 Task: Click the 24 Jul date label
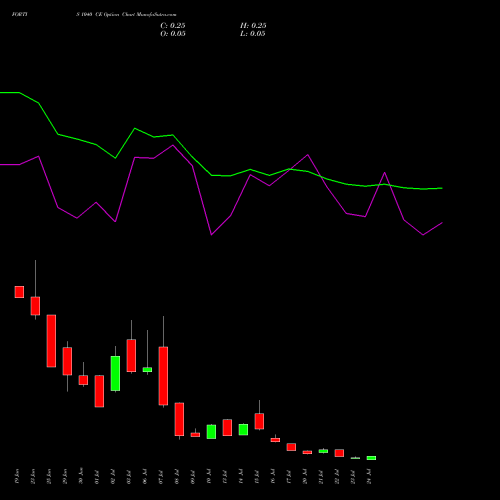pos(369,476)
